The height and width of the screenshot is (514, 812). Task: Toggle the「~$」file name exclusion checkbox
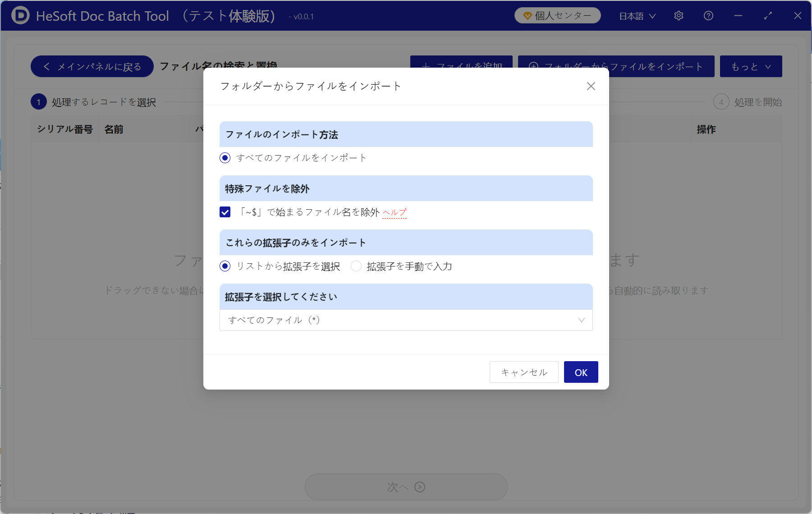pos(225,212)
